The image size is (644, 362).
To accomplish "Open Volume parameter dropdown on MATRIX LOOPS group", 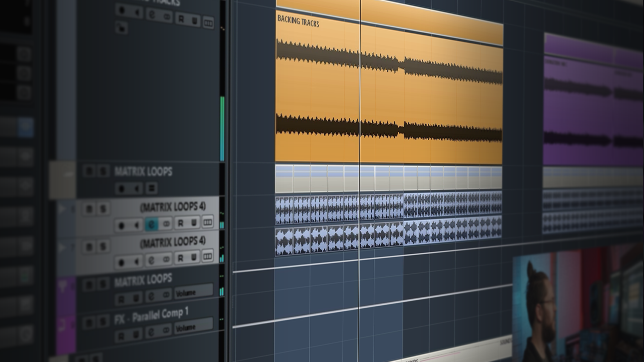I will pos(193,292).
